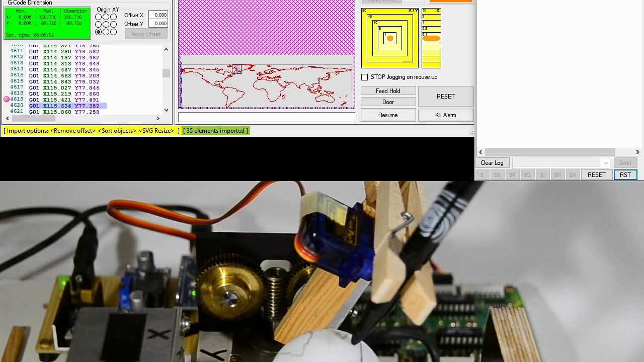Screen dimensions: 644x362
Task: Click the white text field below the 2D view
Action: point(267,117)
